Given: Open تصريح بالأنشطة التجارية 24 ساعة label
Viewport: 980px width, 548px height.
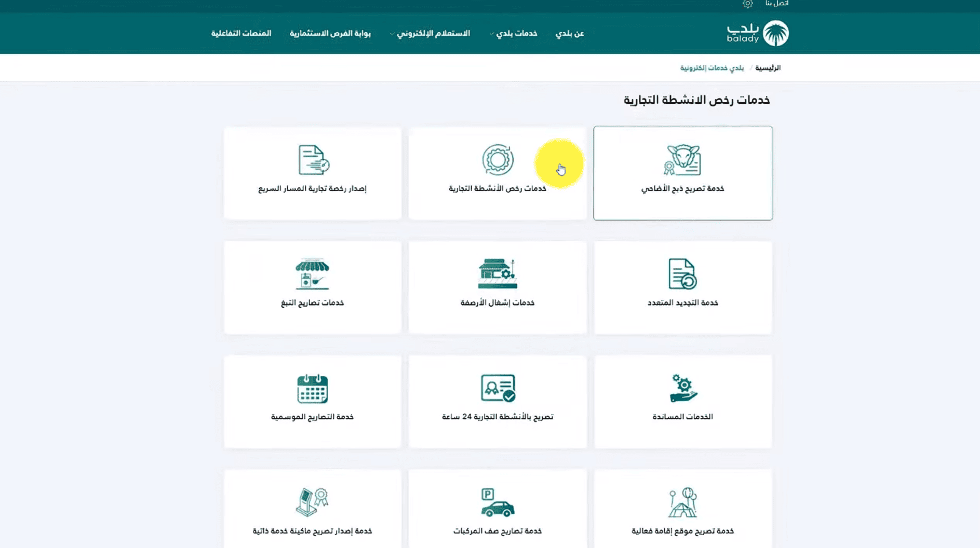Looking at the screenshot, I should click(498, 417).
